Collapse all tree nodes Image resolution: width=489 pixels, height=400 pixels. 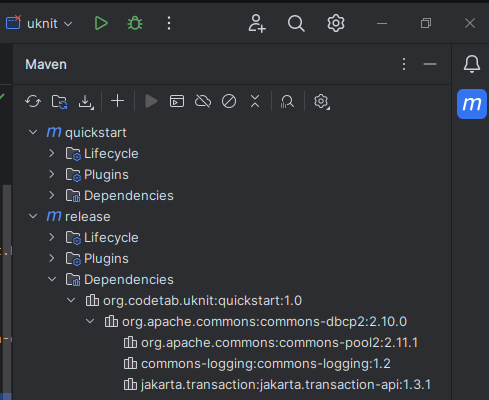click(x=255, y=101)
